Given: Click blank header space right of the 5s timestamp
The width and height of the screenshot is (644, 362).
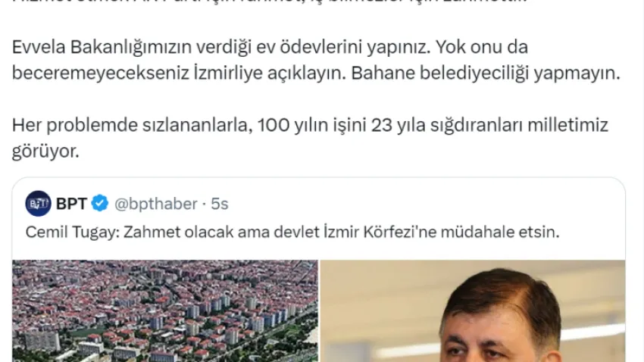Looking at the screenshot, I should pyautogui.click(x=423, y=204).
